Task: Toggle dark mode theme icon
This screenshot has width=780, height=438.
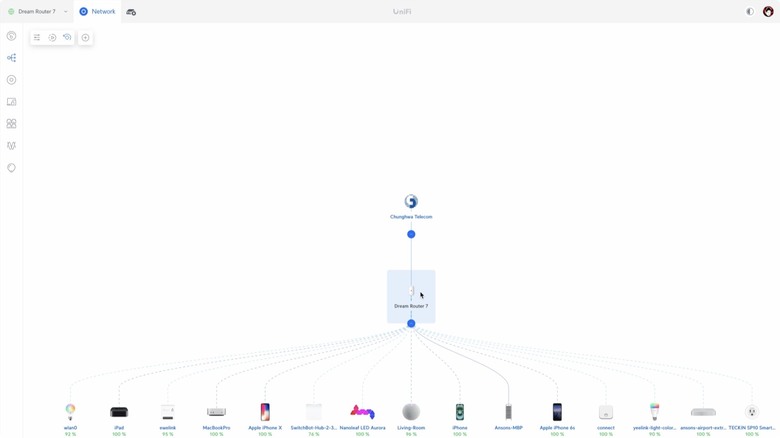Action: pos(750,11)
